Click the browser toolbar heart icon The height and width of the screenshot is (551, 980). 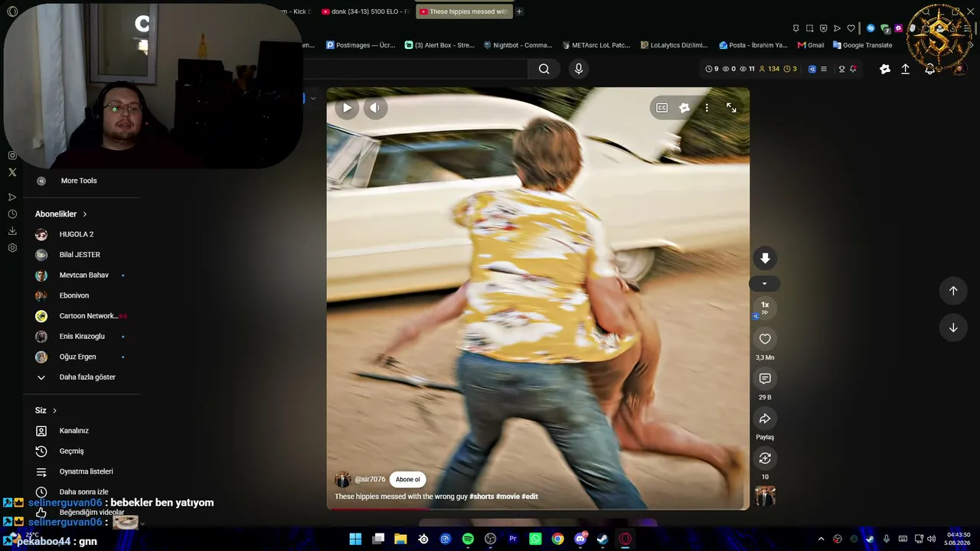[851, 28]
